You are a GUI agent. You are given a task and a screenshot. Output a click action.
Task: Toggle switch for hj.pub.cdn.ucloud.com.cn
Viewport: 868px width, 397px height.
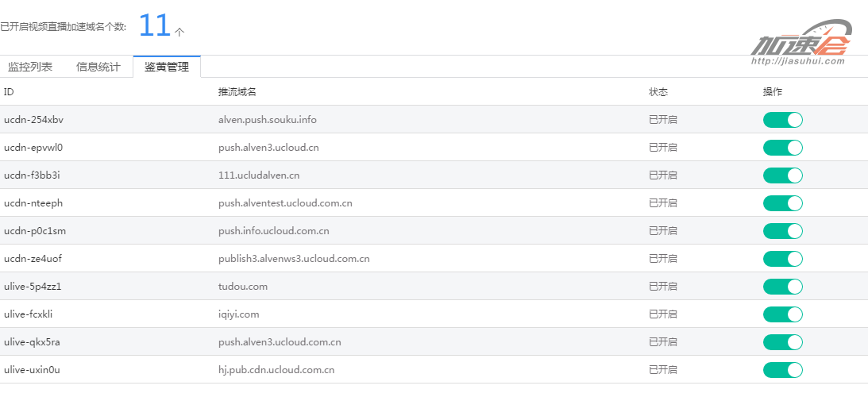pyautogui.click(x=782, y=370)
